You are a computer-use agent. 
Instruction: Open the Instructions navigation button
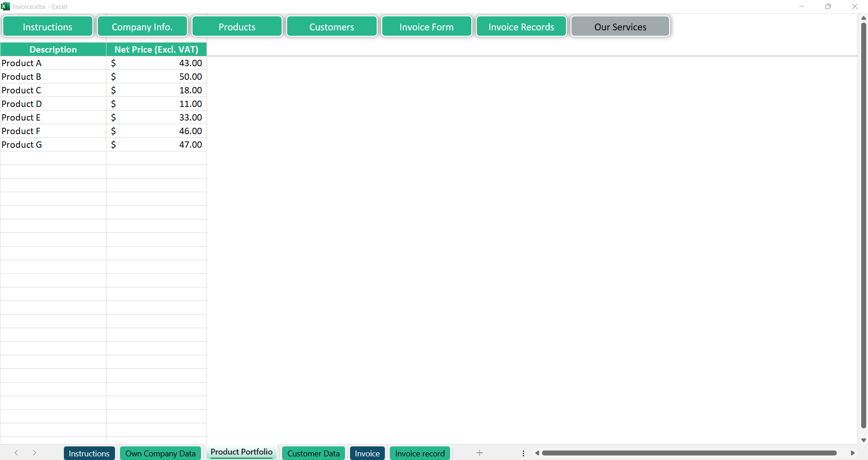pyautogui.click(x=48, y=27)
